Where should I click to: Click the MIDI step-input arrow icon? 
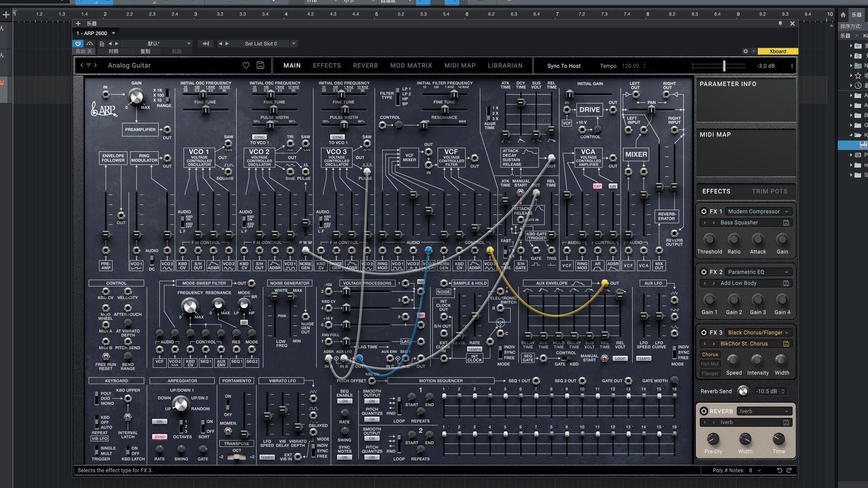206,44
